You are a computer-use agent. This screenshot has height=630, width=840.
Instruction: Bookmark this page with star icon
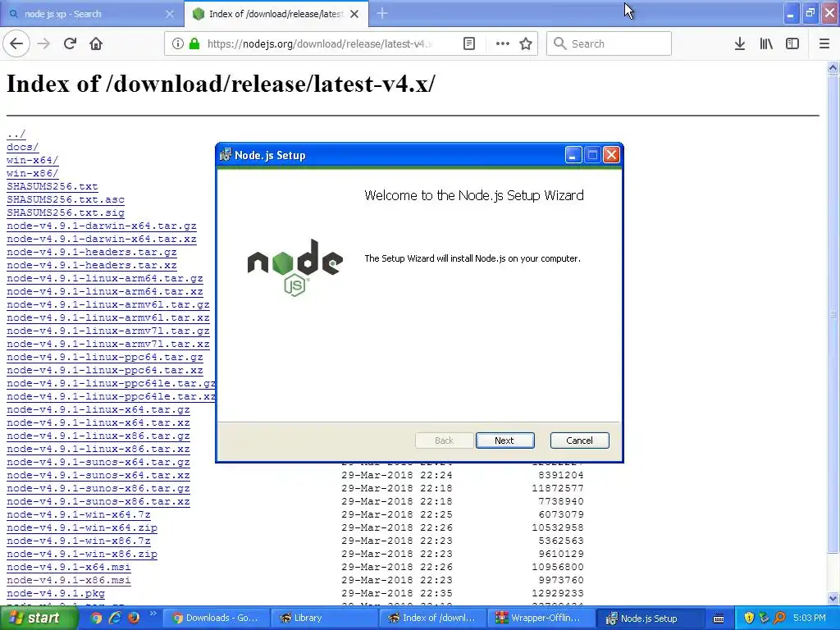[x=526, y=43]
